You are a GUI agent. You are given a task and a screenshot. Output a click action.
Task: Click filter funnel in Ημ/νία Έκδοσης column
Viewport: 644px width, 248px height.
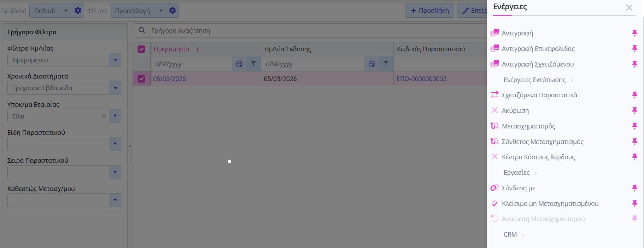[x=386, y=64]
